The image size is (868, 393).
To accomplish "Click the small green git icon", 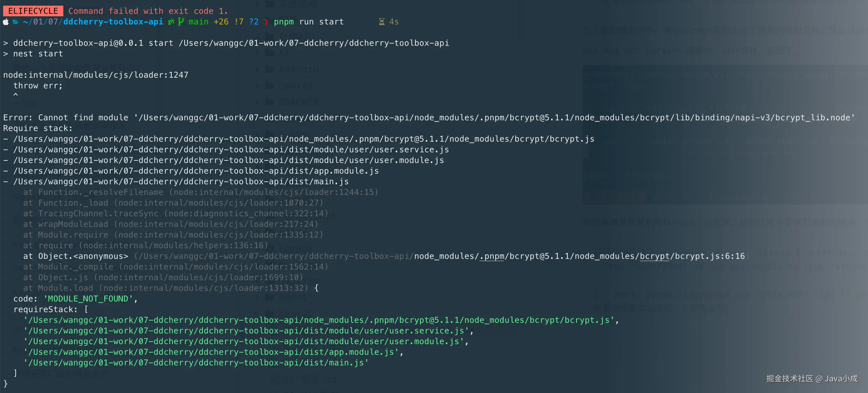I will coord(171,22).
